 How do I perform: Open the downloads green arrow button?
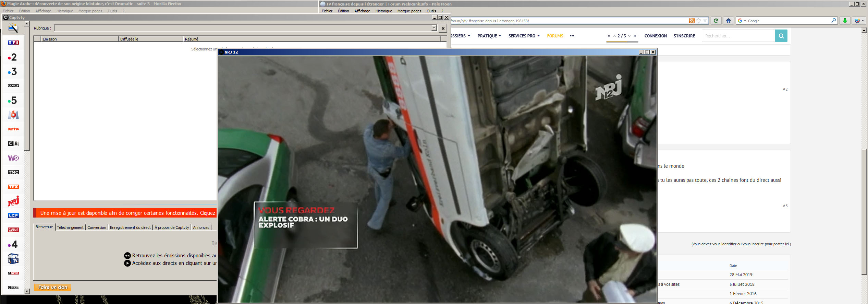[x=845, y=21]
